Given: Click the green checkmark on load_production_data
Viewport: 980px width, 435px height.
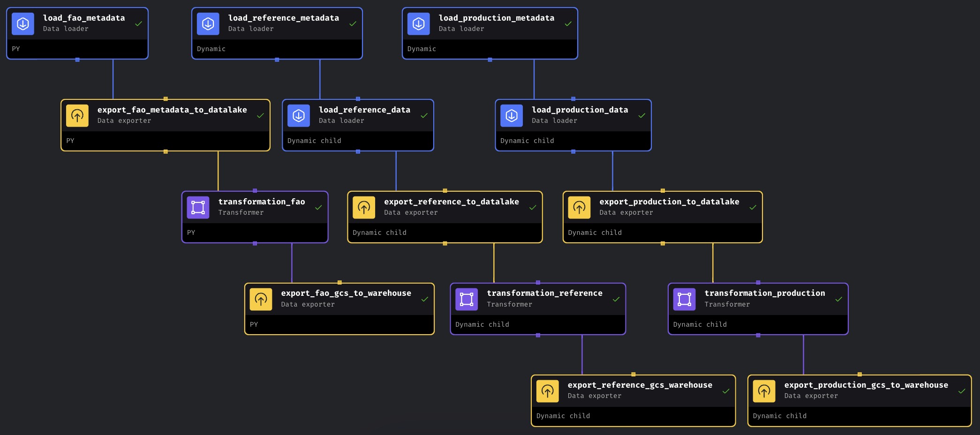Looking at the screenshot, I should pyautogui.click(x=642, y=115).
